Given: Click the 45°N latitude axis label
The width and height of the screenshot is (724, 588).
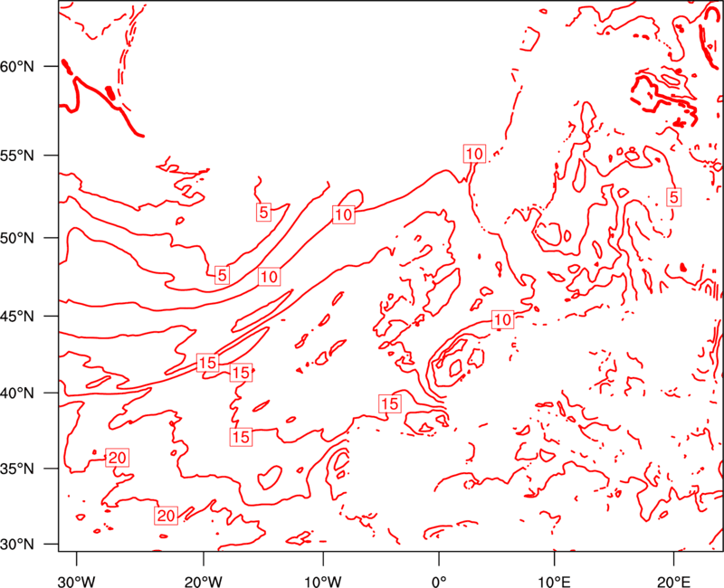Looking at the screenshot, I should (17, 317).
